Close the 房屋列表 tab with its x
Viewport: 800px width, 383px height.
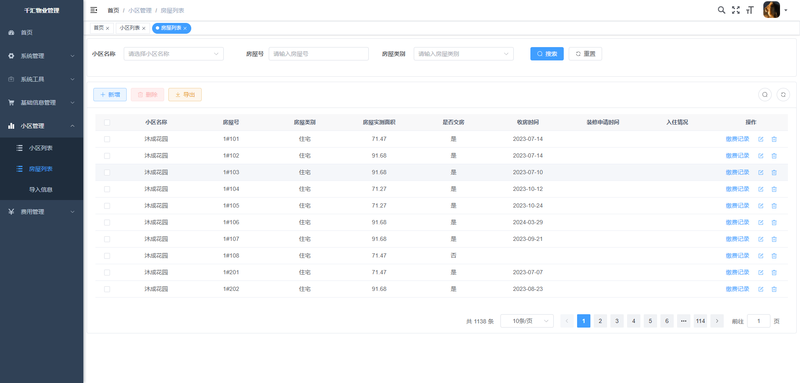(x=185, y=29)
